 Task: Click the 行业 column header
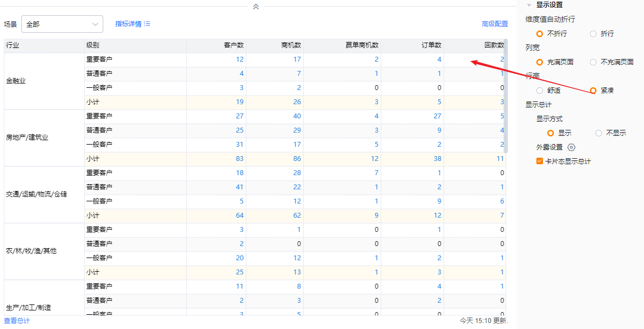coord(13,45)
